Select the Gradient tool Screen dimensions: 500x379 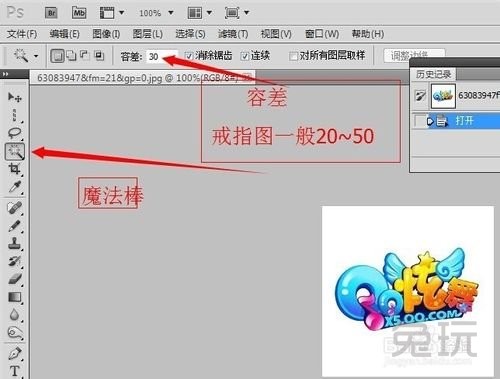point(14,297)
